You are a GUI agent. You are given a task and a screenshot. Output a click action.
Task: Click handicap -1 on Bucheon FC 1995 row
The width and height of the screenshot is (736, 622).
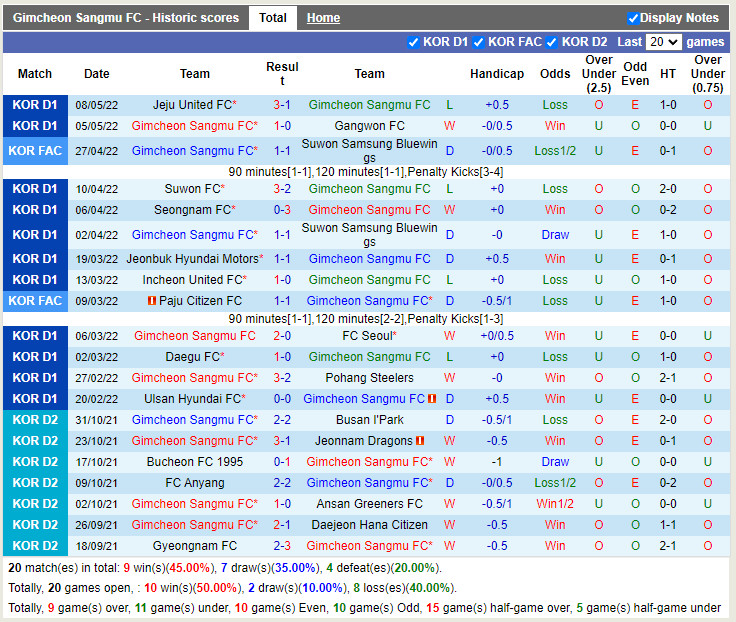[x=497, y=462]
